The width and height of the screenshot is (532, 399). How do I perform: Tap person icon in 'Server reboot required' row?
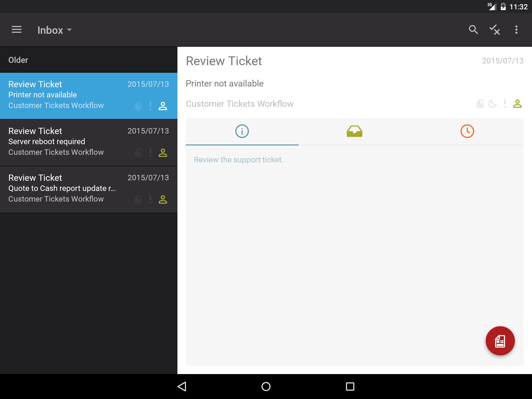[163, 153]
